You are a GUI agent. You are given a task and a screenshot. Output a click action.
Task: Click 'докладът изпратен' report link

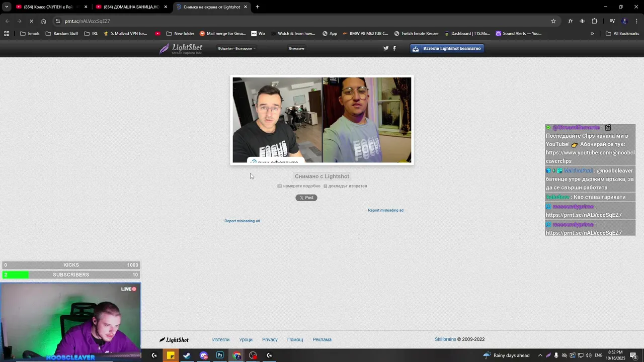[345, 186]
